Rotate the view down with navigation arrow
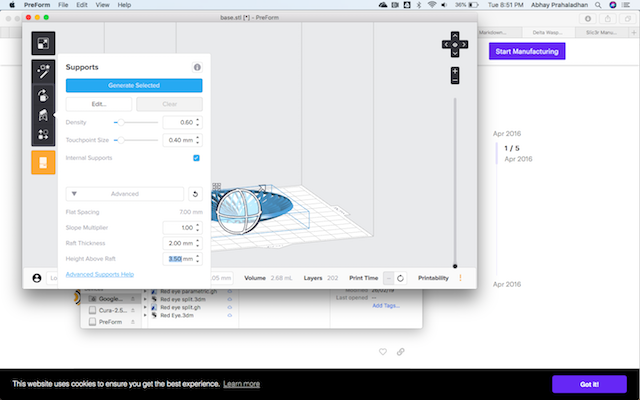Image resolution: width=640 pixels, height=400 pixels. coord(455,53)
